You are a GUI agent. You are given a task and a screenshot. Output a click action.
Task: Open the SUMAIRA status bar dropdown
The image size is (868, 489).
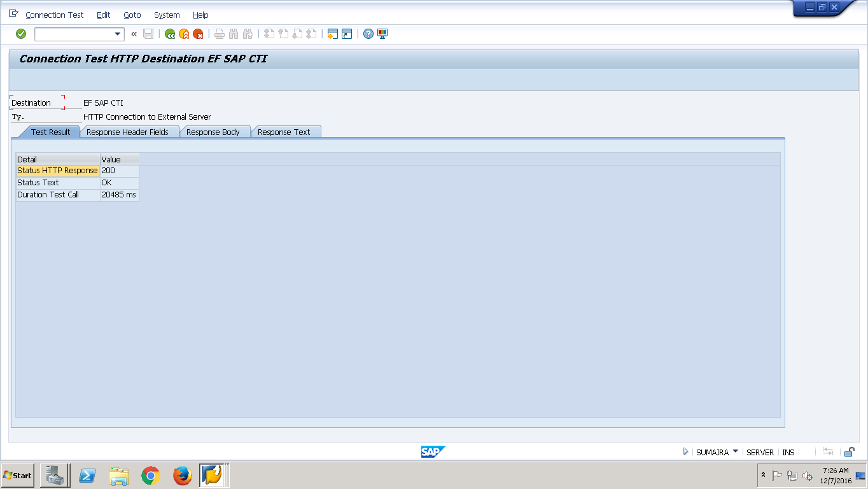(736, 452)
